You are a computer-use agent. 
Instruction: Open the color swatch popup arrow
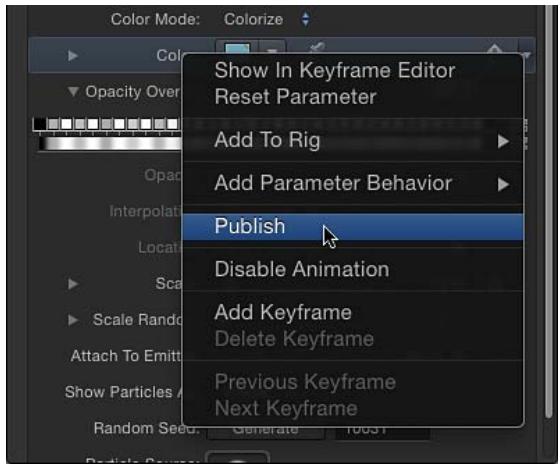[x=272, y=48]
